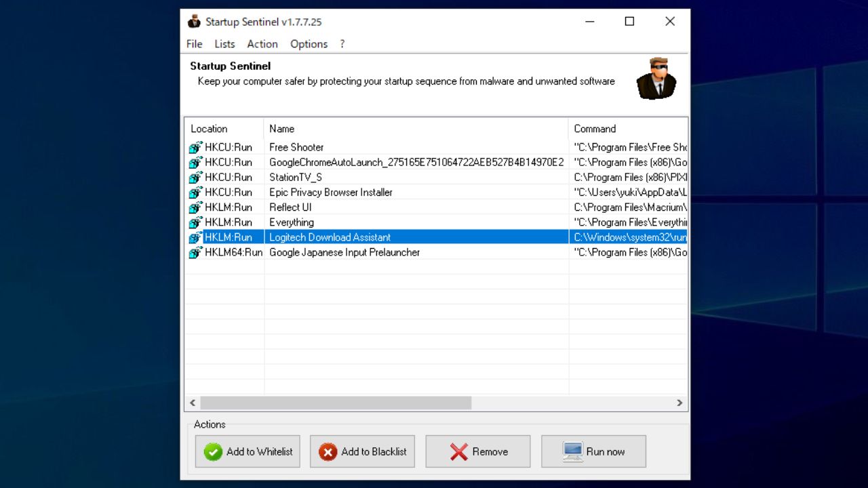868x488 pixels.
Task: Click the registry icon for StationTV_S row
Action: pyautogui.click(x=195, y=177)
